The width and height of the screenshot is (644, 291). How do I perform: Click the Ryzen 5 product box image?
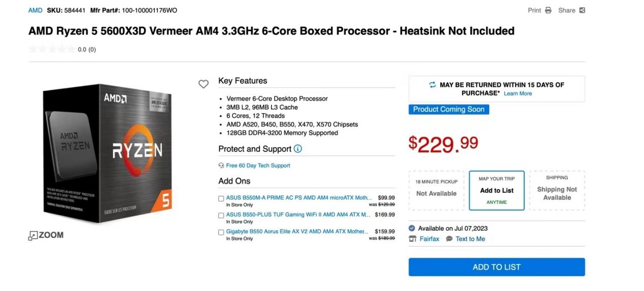pos(107,153)
